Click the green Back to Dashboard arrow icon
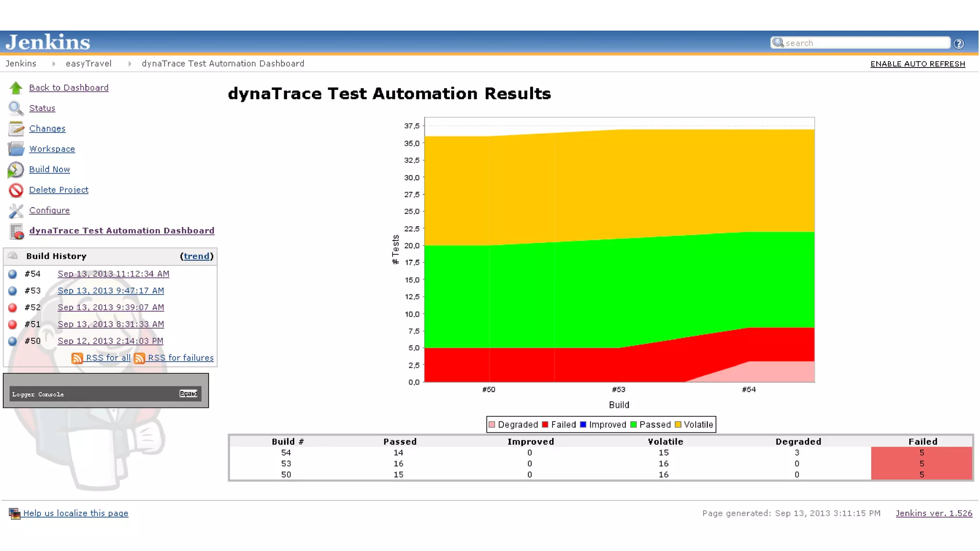The height and width of the screenshot is (551, 980). pos(16,88)
